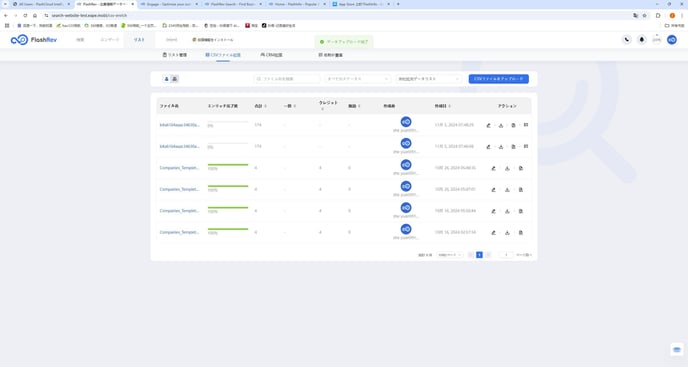Open the user avatar menu in header
The height and width of the screenshot is (367, 688).
(672, 40)
